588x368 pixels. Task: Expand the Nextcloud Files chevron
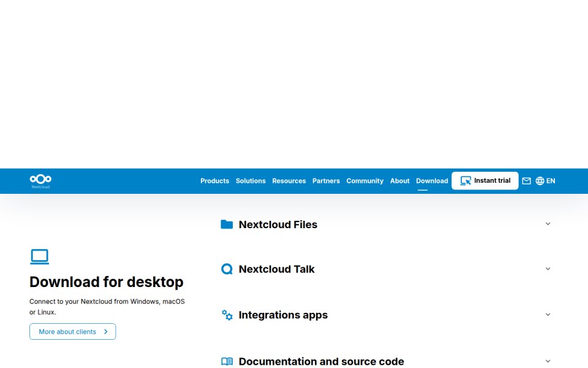[x=548, y=224]
